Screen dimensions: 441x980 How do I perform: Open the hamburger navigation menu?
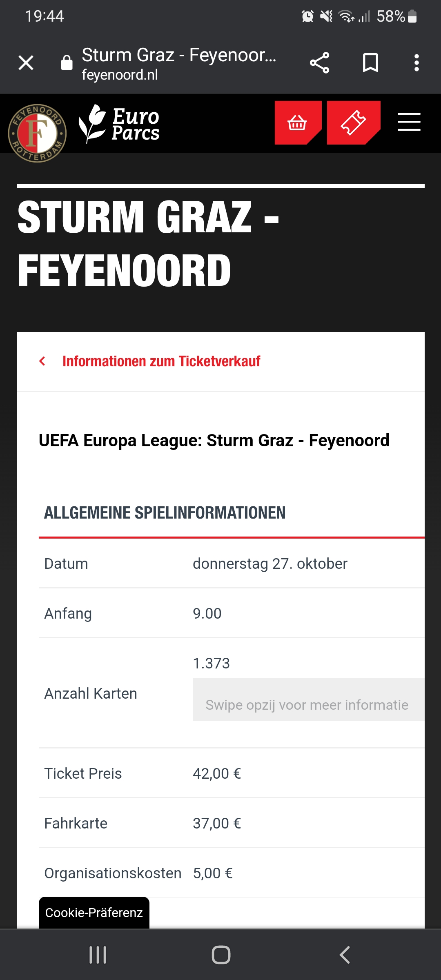[x=409, y=122]
